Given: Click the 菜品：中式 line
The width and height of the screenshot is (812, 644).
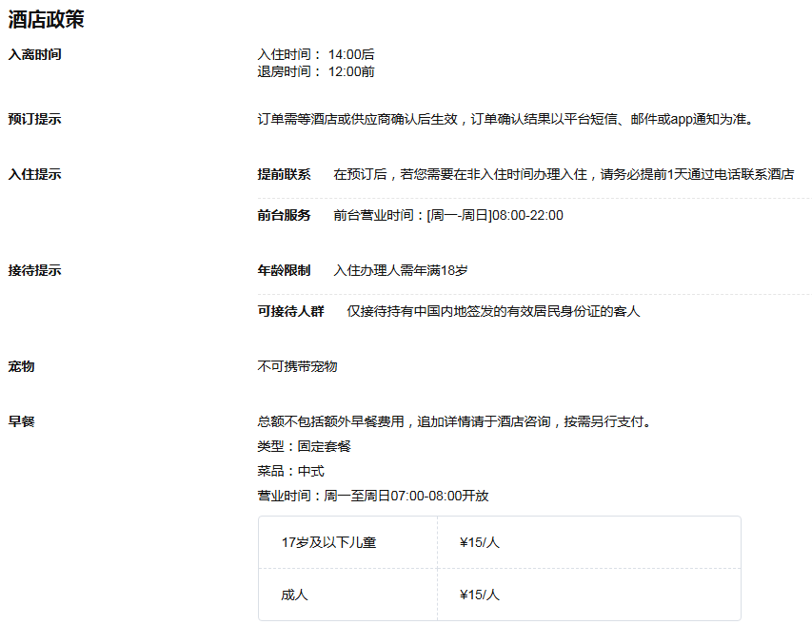Looking at the screenshot, I should (x=290, y=471).
